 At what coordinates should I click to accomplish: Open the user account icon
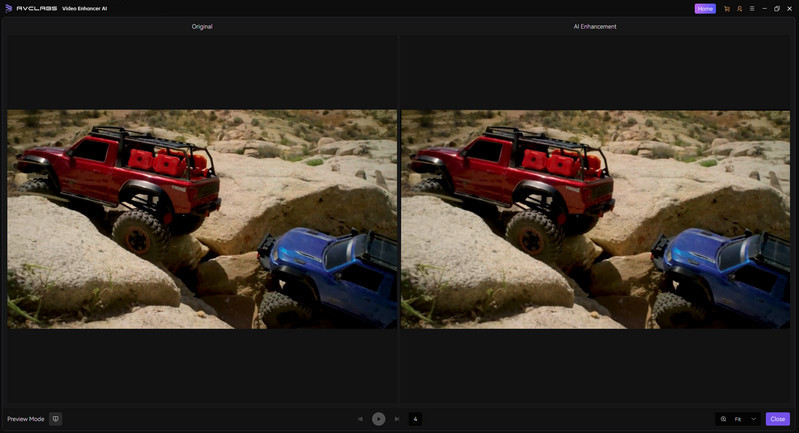tap(739, 9)
